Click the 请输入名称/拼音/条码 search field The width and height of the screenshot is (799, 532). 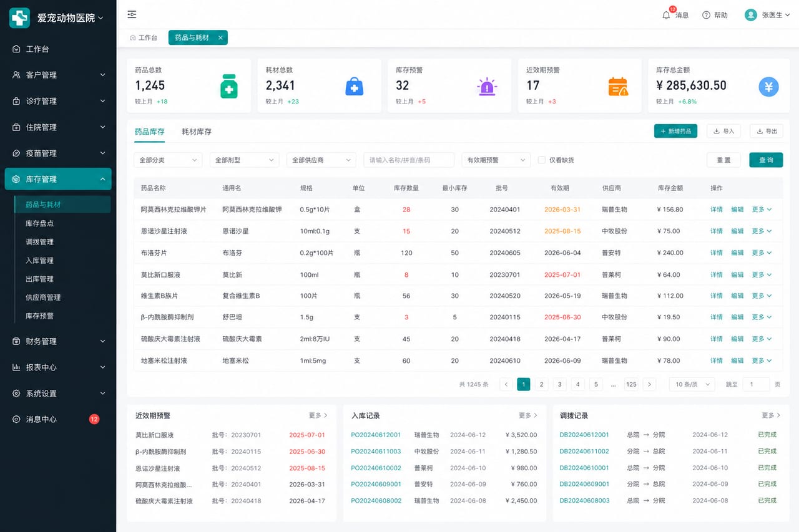click(409, 160)
